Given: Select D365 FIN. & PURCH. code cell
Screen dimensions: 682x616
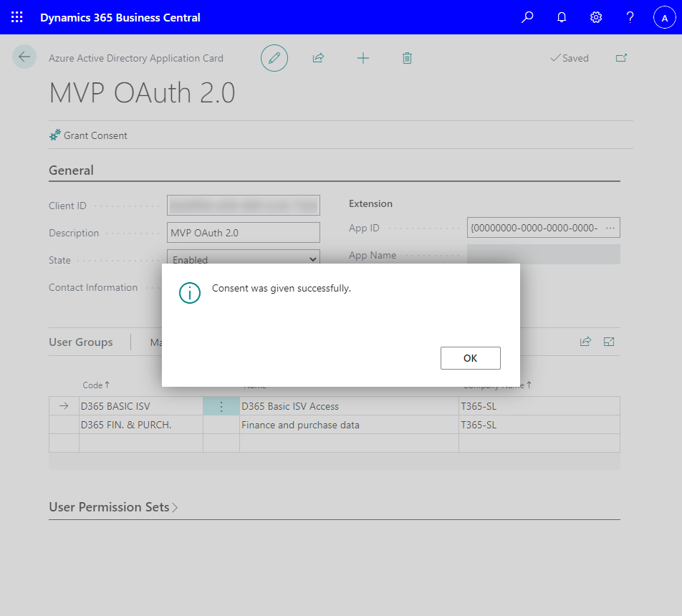Looking at the screenshot, I should 141,425.
